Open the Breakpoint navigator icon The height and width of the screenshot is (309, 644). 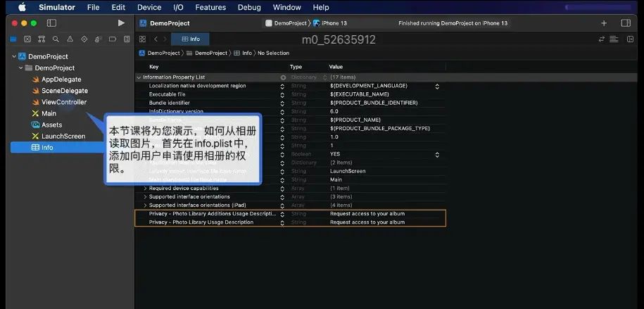coord(113,39)
